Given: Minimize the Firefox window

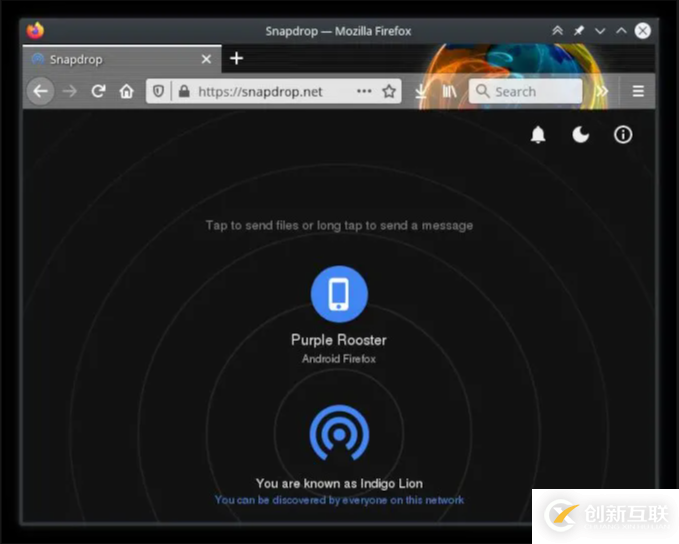Looking at the screenshot, I should coord(600,31).
